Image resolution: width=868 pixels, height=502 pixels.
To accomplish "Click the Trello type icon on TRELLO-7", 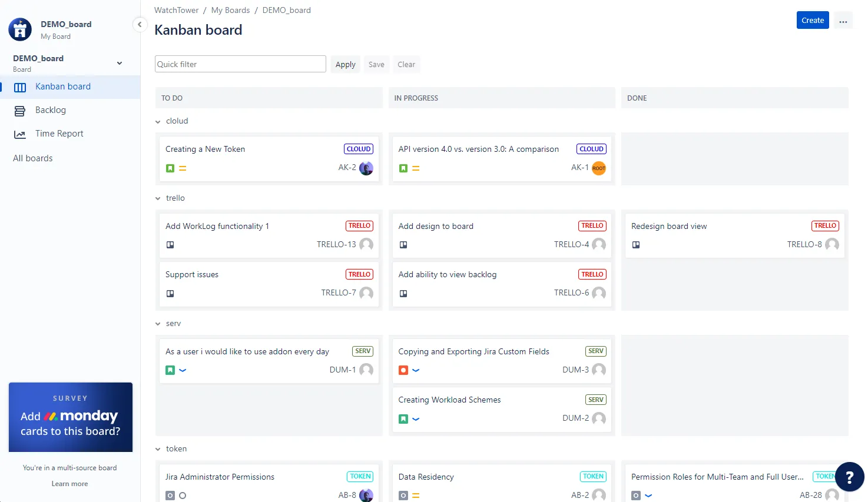I will 170,294.
